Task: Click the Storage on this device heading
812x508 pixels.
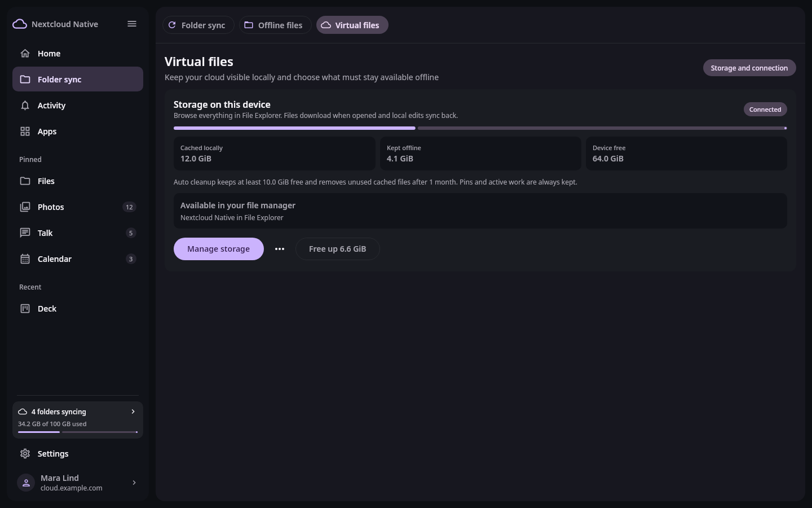Action: pos(222,104)
